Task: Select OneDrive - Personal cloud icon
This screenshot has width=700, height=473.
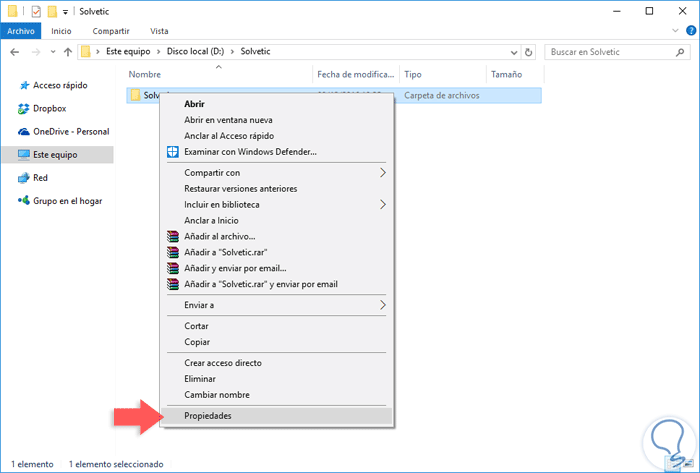Action: coord(24,131)
